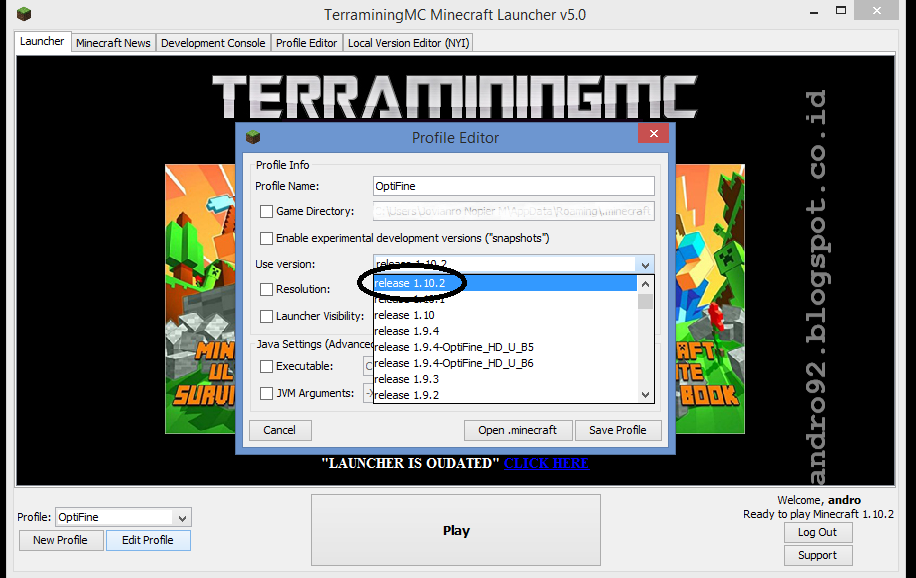Select release 1.9.2 from version list
The image size is (916, 578).
tap(505, 395)
